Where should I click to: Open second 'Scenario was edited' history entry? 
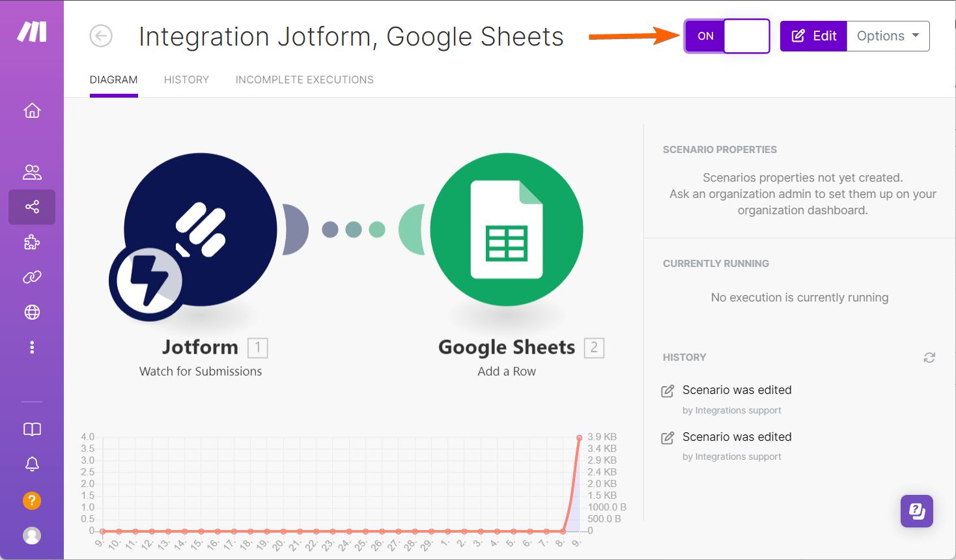737,437
